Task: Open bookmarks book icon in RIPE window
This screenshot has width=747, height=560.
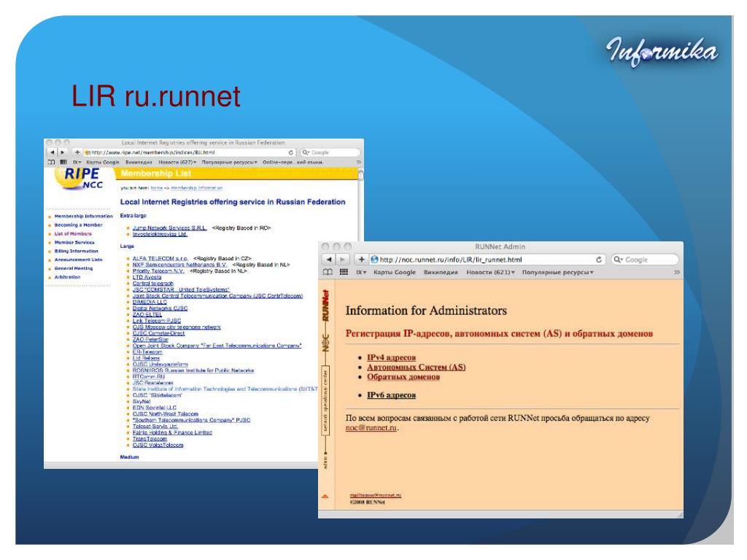Action: pyautogui.click(x=51, y=162)
